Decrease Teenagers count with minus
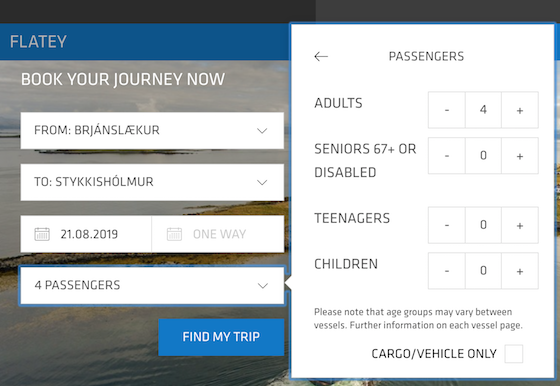The width and height of the screenshot is (560, 386). point(447,225)
